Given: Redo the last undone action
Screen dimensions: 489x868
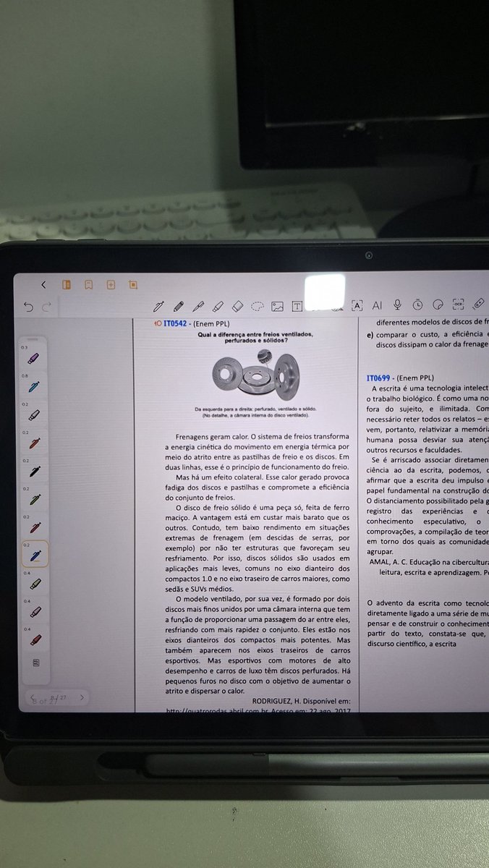Looking at the screenshot, I should [x=47, y=307].
